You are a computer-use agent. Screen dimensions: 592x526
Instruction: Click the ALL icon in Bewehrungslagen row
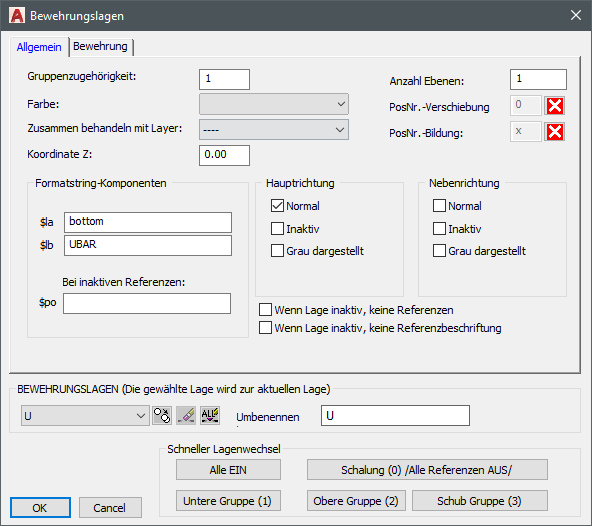pos(210,416)
